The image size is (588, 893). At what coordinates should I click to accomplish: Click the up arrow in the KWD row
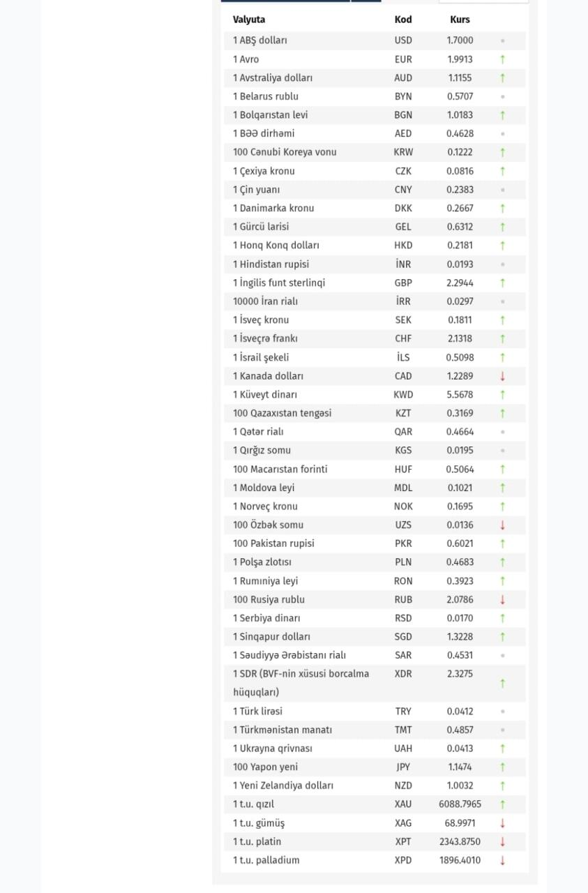[502, 395]
